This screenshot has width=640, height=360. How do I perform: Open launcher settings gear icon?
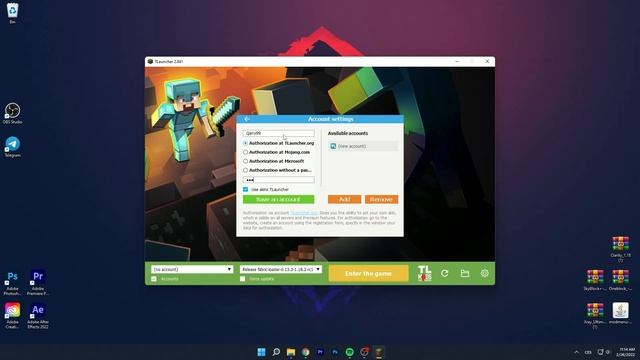484,273
